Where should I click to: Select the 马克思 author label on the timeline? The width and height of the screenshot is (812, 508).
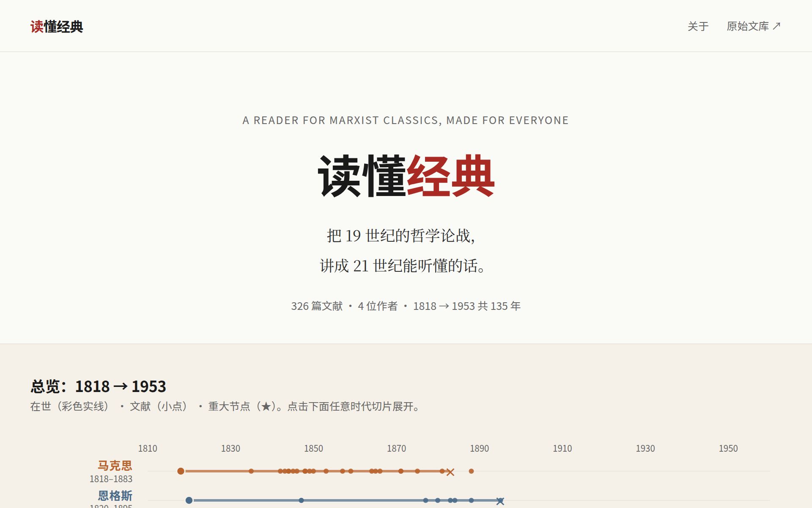(115, 466)
